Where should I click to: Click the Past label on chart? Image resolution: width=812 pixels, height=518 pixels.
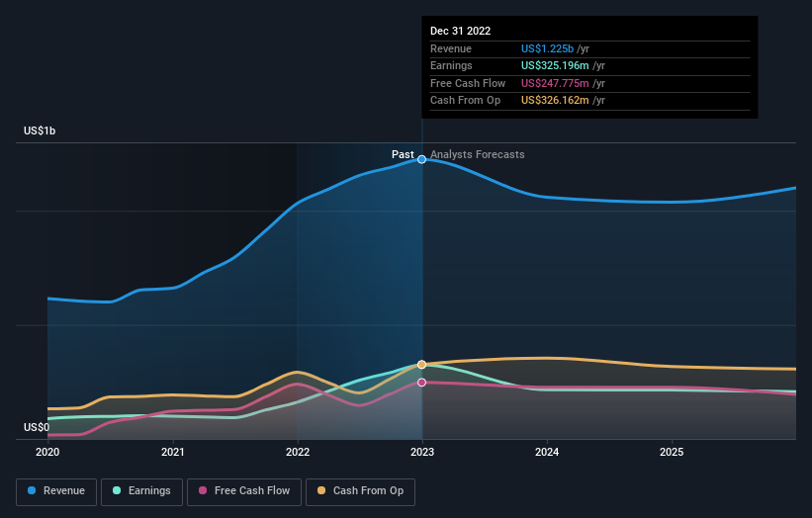pyautogui.click(x=403, y=155)
